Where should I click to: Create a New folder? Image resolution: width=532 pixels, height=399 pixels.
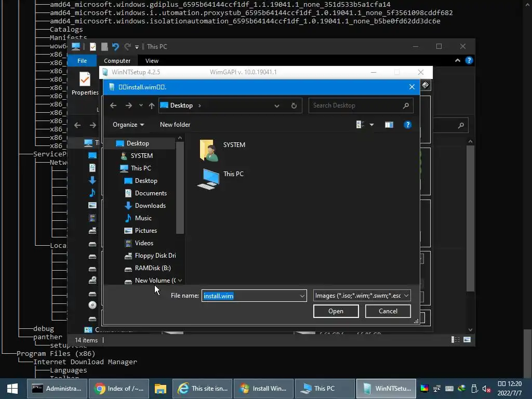point(175,125)
